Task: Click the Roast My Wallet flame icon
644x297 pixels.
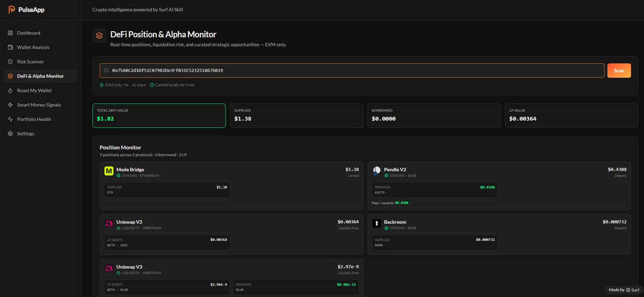Action: 10,90
